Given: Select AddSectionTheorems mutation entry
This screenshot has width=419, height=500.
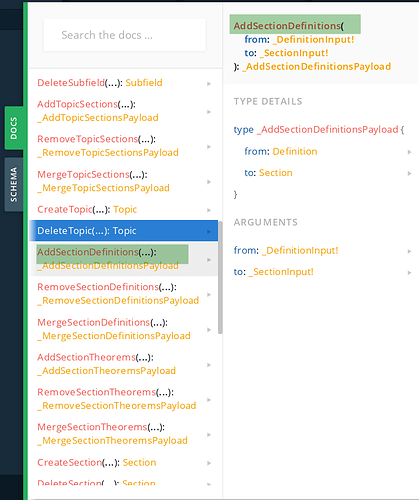Looking at the screenshot, I should pyautogui.click(x=86, y=357).
